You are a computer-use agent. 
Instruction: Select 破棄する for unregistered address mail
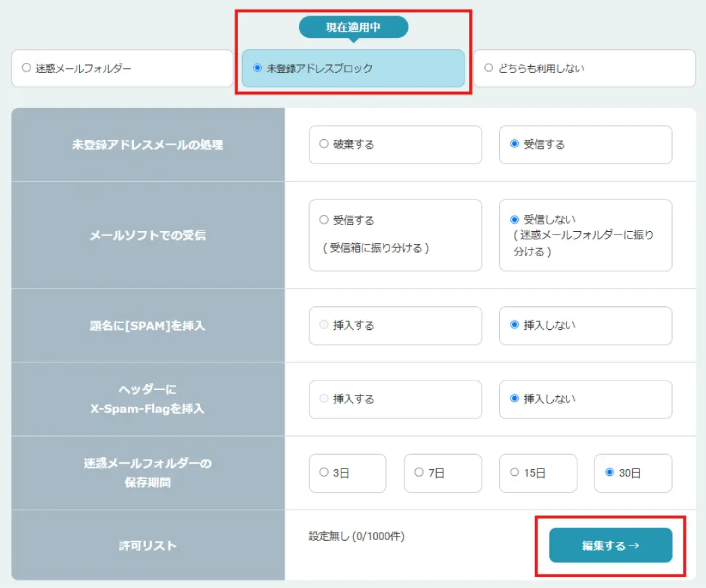pyautogui.click(x=324, y=145)
